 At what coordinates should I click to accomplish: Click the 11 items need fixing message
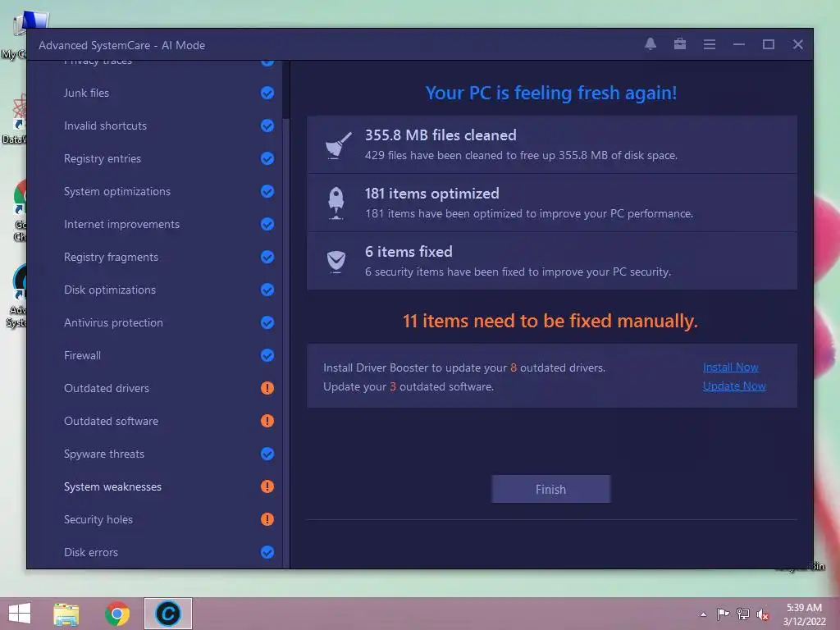550,321
